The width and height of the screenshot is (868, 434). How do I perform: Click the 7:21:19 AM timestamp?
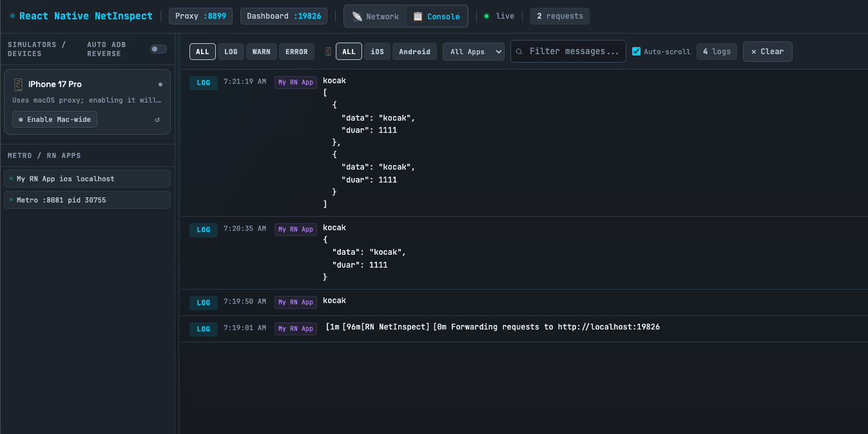(245, 82)
